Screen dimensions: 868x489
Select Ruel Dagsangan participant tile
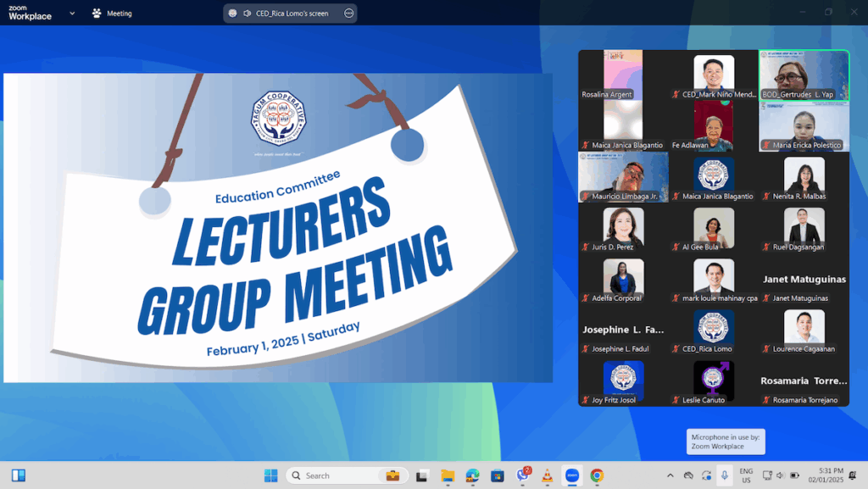[804, 228]
